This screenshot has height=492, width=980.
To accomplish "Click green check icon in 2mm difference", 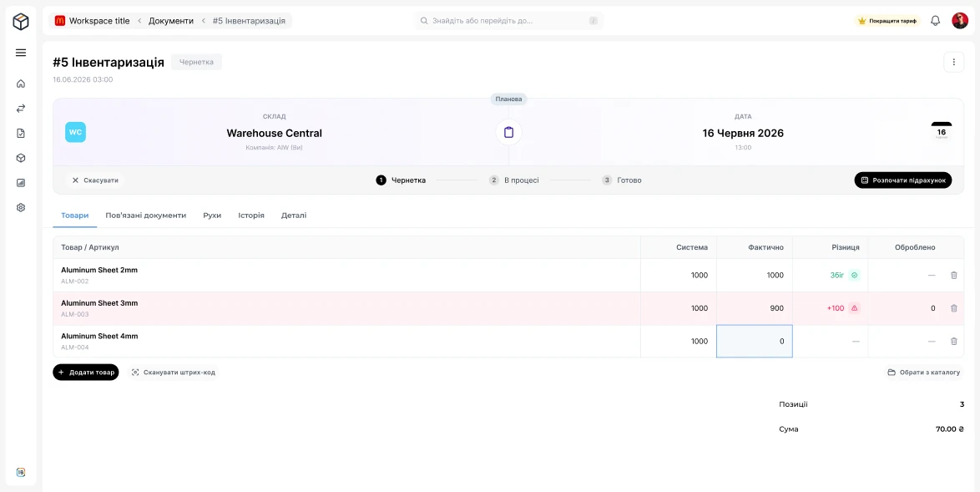I will click(x=855, y=275).
